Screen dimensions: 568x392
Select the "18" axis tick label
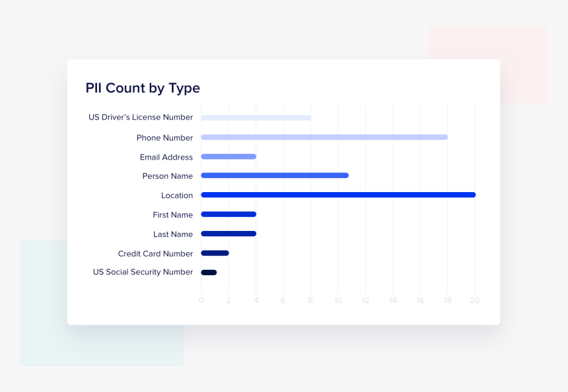448,300
